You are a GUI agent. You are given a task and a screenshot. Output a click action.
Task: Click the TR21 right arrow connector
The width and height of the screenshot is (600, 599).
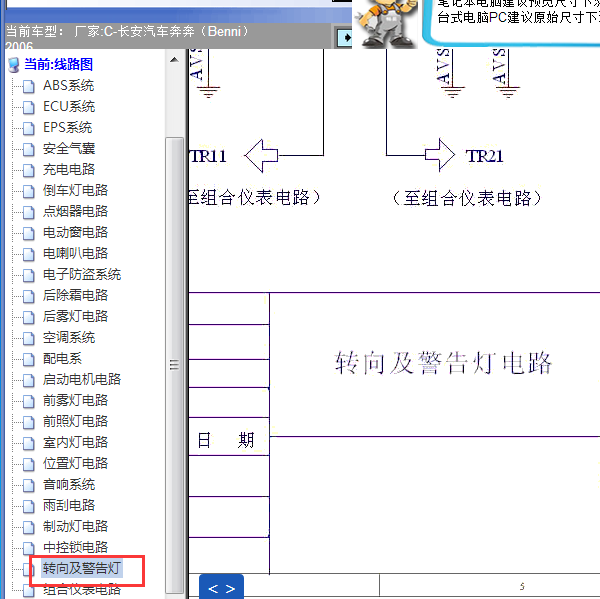click(440, 155)
